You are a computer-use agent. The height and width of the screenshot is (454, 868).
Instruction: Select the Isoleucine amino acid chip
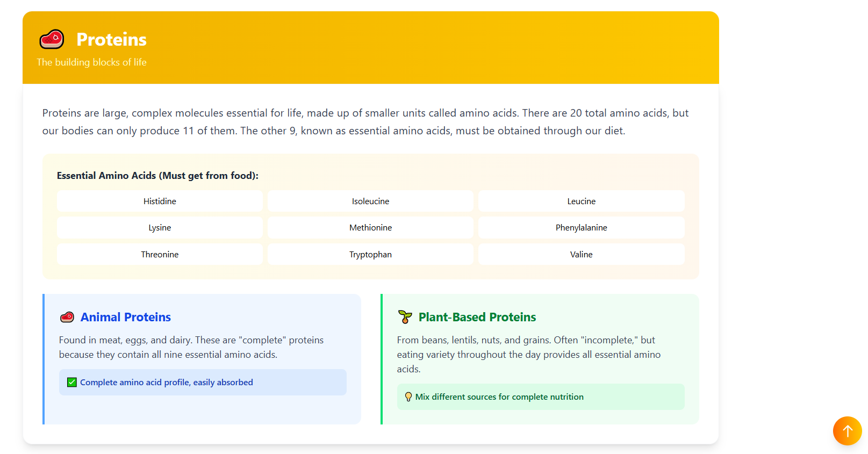click(x=370, y=201)
